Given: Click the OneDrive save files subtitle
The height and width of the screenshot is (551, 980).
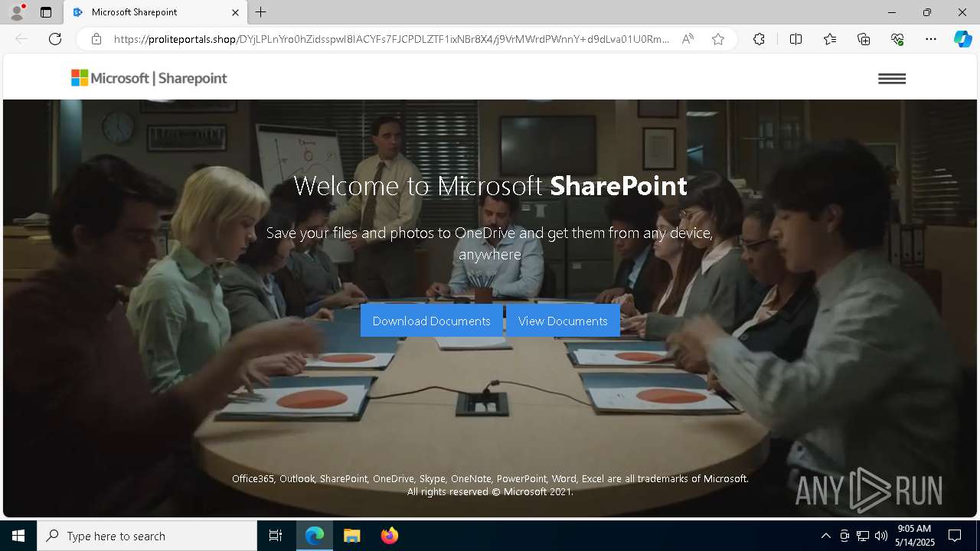Looking at the screenshot, I should pyautogui.click(x=490, y=243).
